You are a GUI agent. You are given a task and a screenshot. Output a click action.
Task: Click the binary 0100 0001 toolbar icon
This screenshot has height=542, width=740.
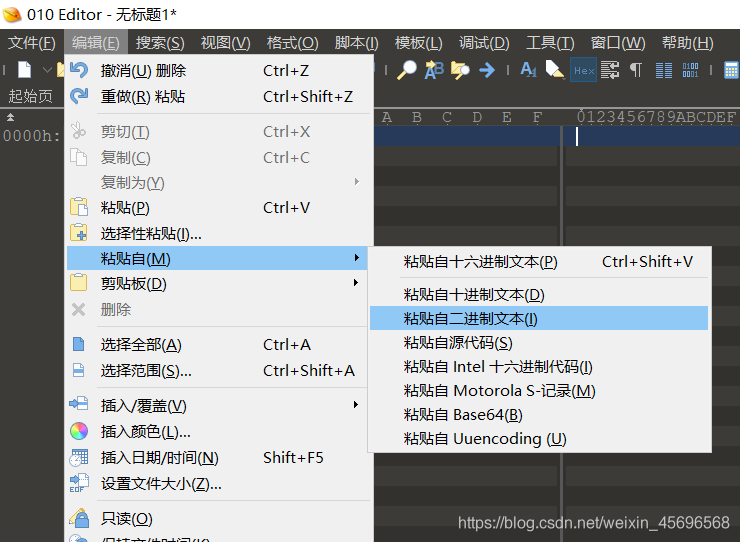[x=690, y=70]
